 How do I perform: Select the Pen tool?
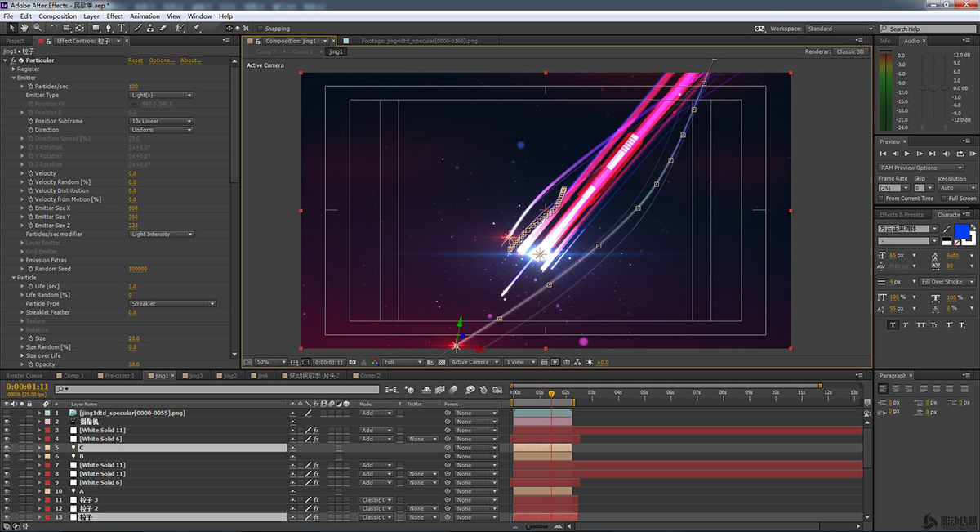[x=109, y=28]
